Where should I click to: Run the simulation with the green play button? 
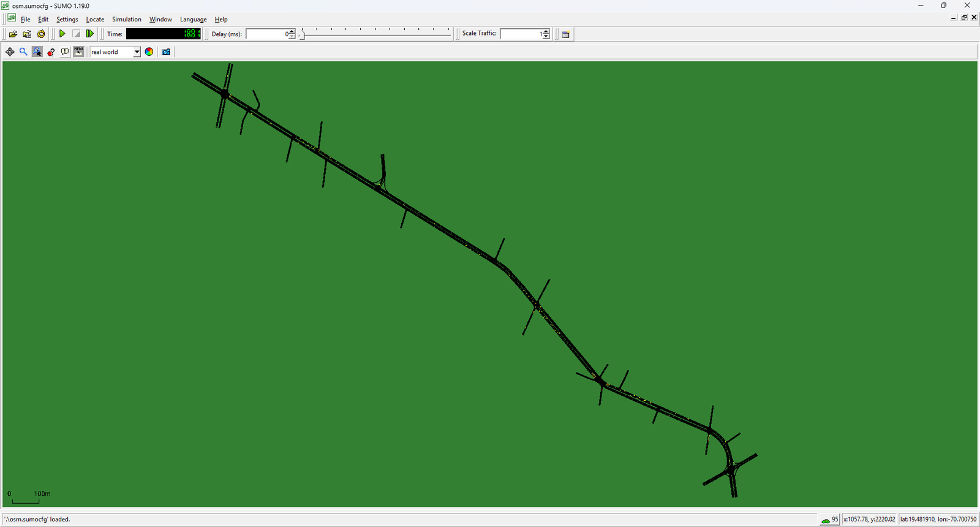pos(62,34)
